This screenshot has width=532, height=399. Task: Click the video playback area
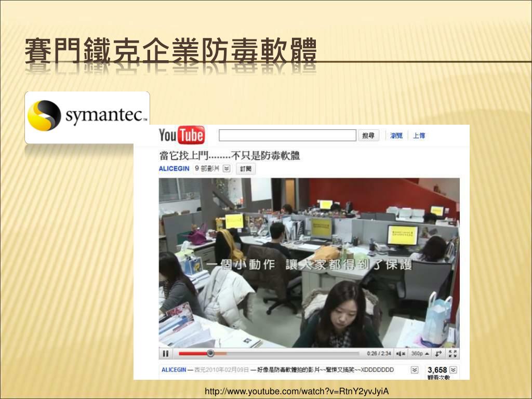click(309, 262)
